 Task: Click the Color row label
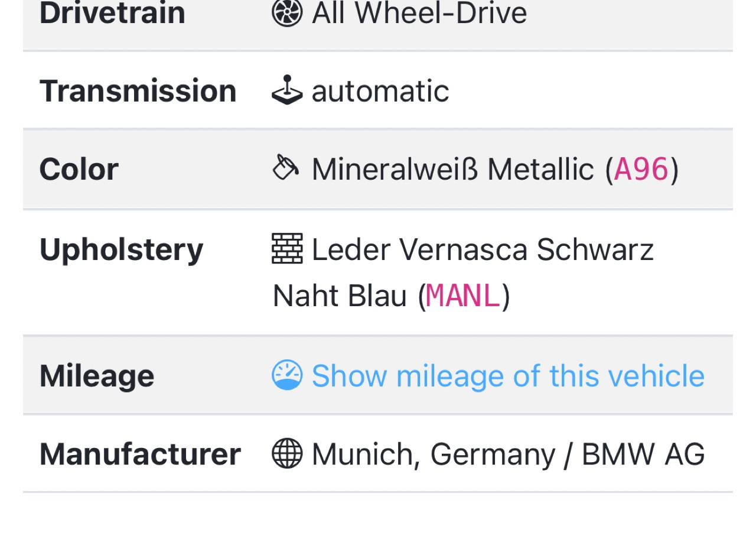tap(79, 170)
